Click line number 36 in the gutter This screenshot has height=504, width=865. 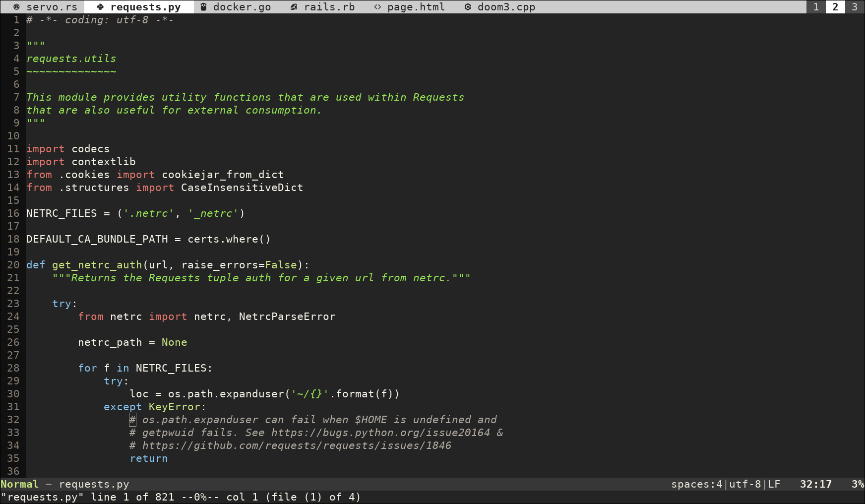[13, 471]
